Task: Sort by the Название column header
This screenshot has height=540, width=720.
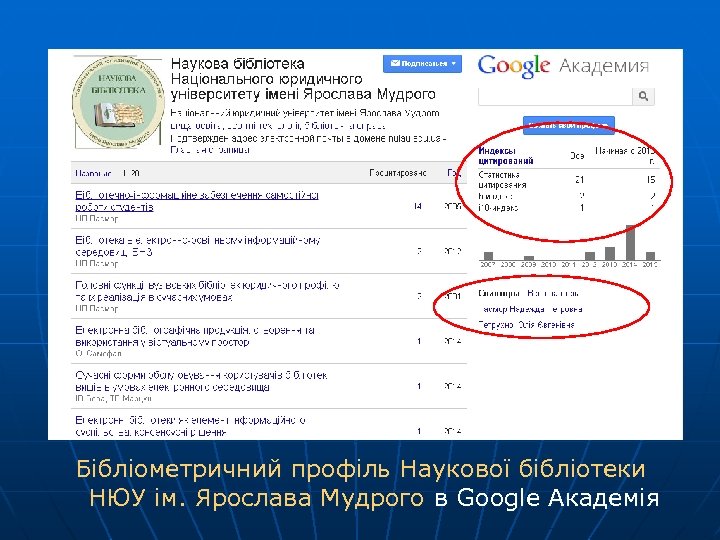Action: pos(93,173)
